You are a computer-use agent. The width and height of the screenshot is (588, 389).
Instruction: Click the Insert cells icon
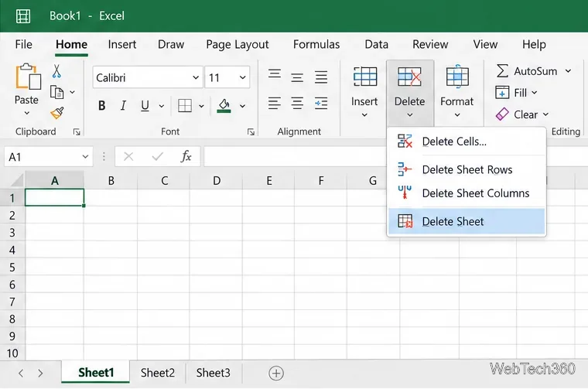365,77
